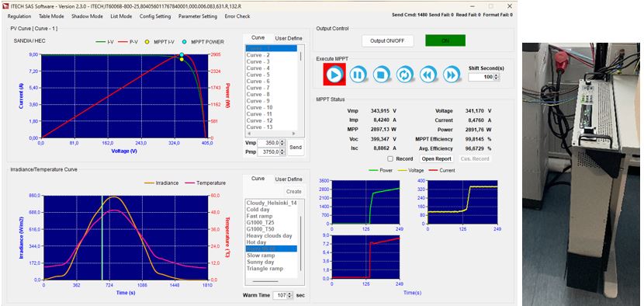Click the MPPT rewind icon
644x306 pixels.
[428, 75]
